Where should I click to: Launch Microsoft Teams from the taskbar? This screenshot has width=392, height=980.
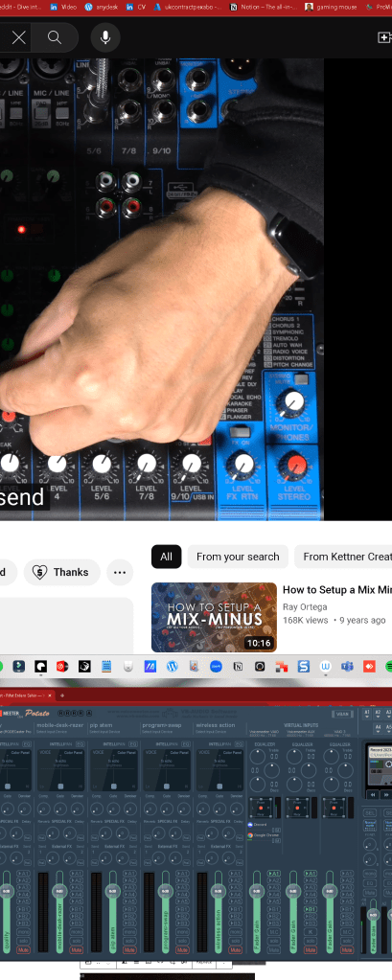tap(347, 666)
